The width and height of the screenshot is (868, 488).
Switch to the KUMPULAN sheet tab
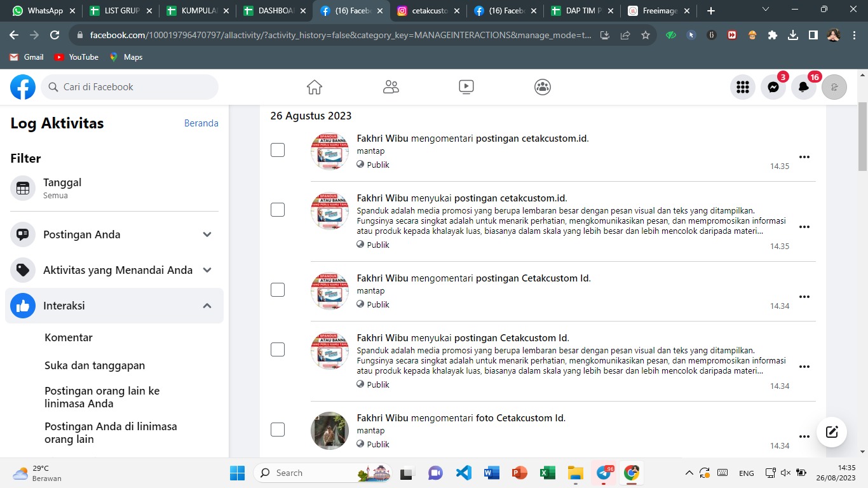(198, 11)
